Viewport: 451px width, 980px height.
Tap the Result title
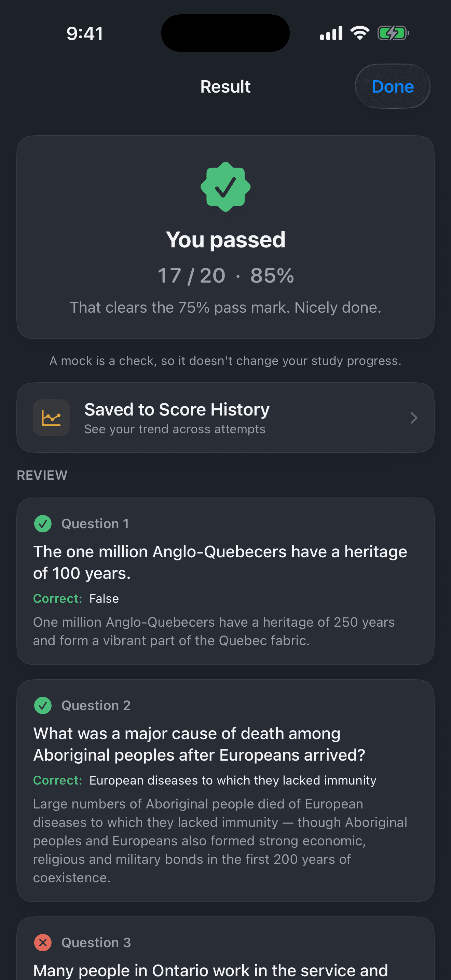pyautogui.click(x=225, y=86)
